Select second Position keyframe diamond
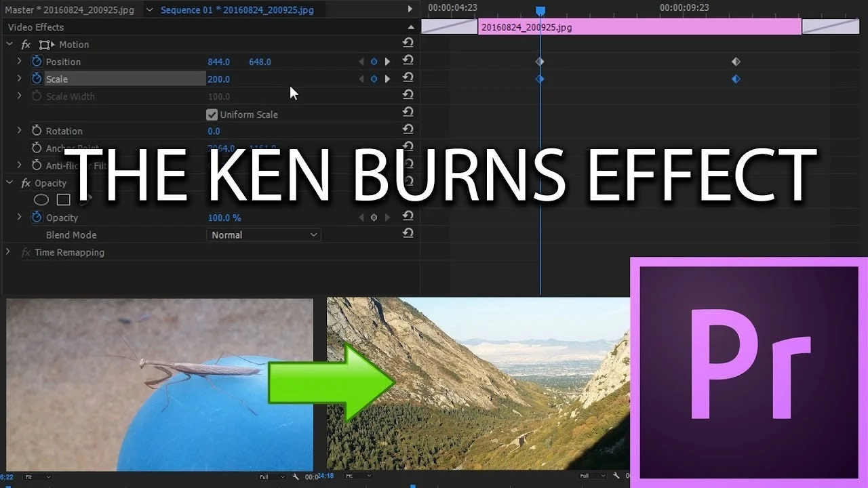This screenshot has height=488, width=868. coord(736,62)
